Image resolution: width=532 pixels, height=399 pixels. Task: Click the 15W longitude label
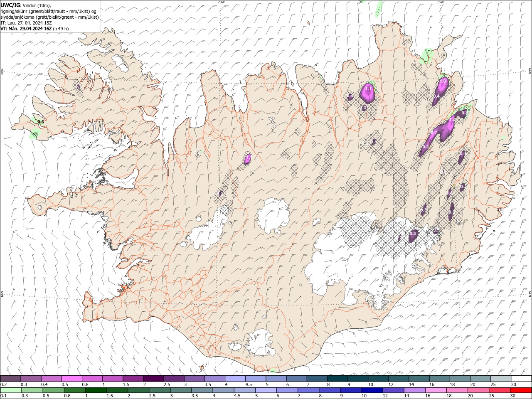point(440,2)
